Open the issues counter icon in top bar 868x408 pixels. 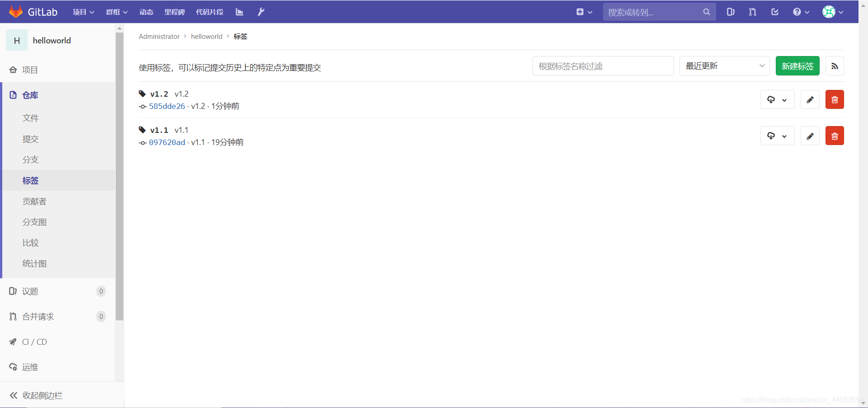(x=731, y=12)
